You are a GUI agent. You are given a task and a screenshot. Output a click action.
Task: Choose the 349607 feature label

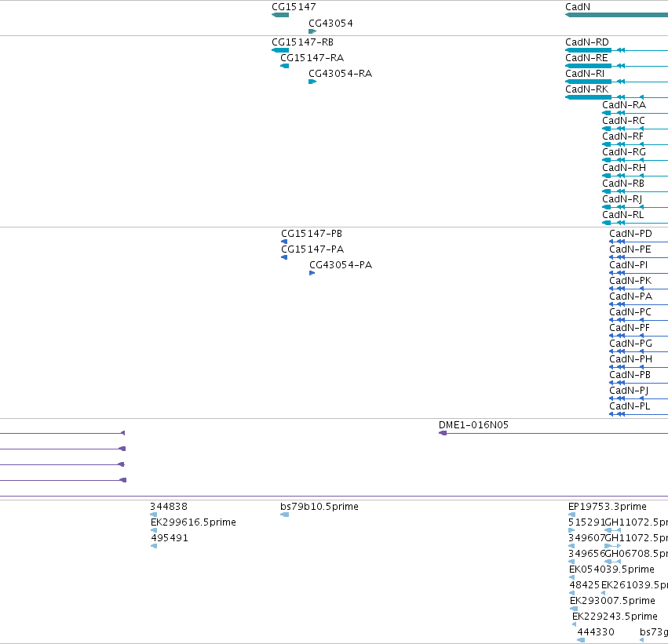[586, 538]
